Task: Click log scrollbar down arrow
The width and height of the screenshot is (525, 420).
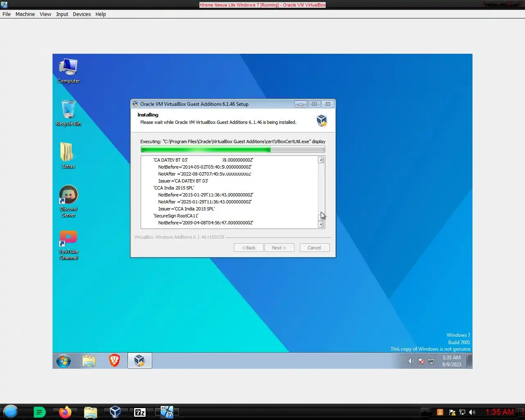Action: [x=321, y=224]
